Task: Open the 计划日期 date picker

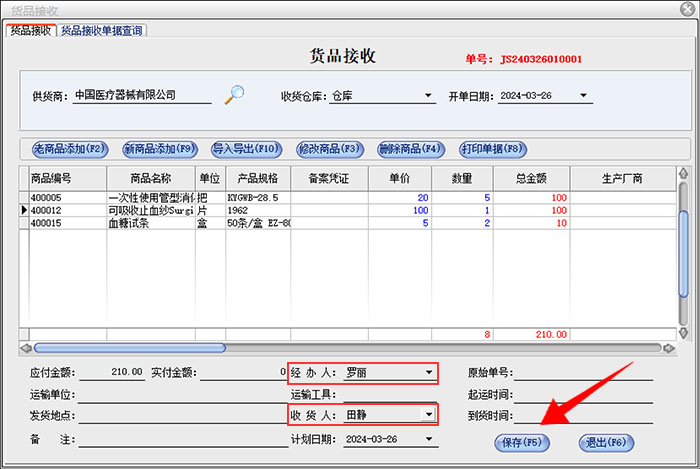Action: (x=429, y=439)
